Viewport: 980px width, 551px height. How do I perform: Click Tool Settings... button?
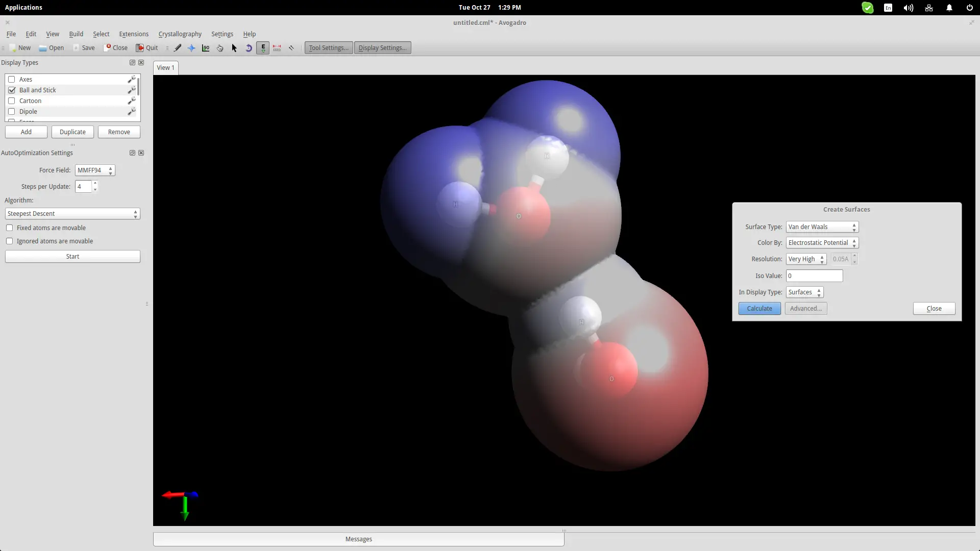pos(329,48)
